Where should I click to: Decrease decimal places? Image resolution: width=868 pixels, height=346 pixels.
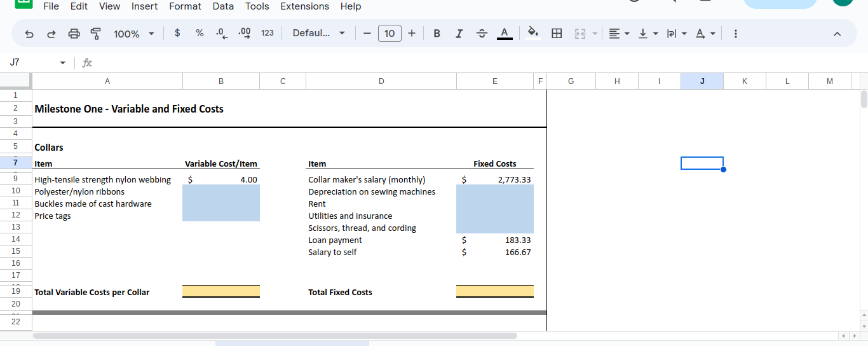222,33
